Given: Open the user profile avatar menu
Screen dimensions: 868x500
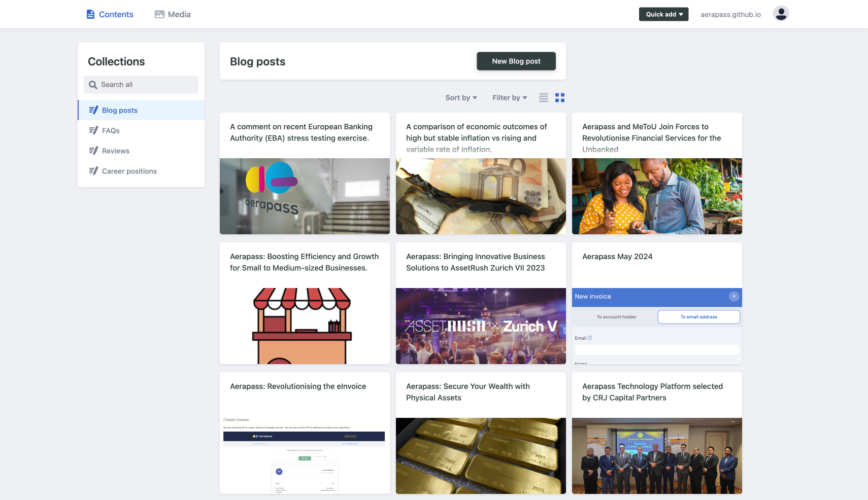Looking at the screenshot, I should 781,14.
